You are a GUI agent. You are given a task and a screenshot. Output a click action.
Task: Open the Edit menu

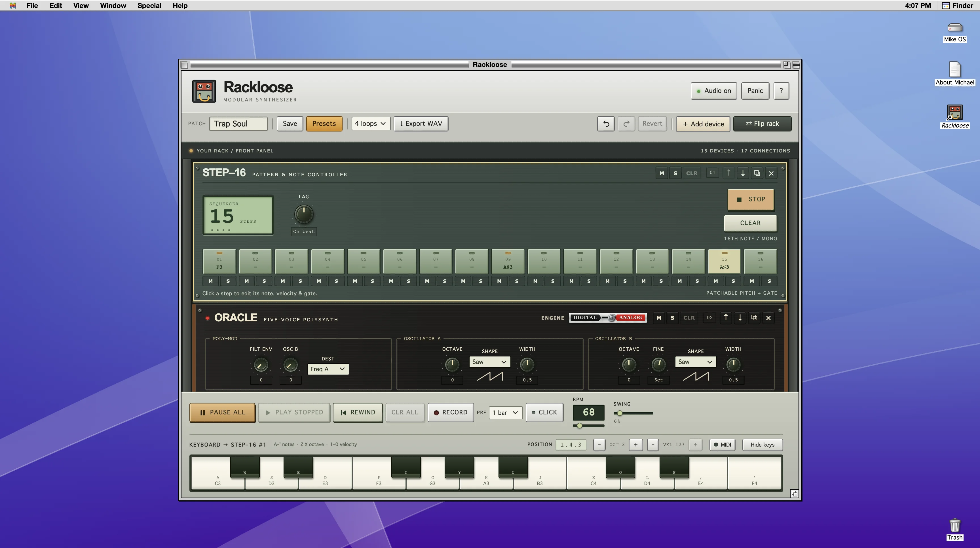[x=56, y=6]
